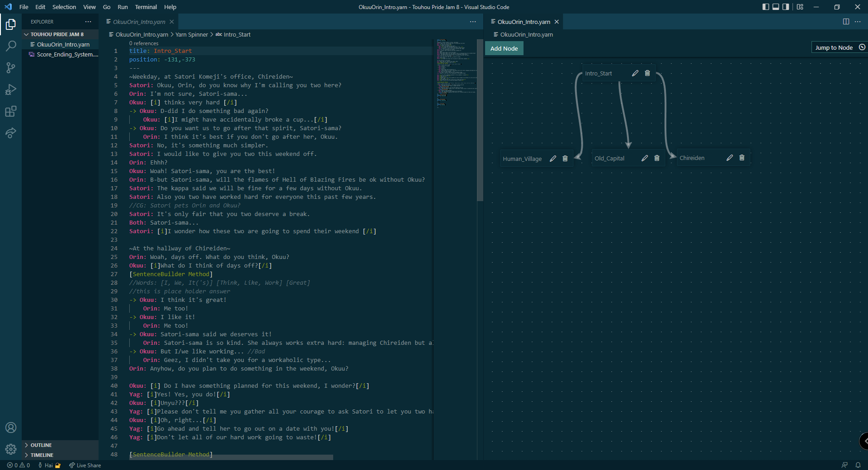Click the Add Node button
Viewport: 868px width, 470px height.
pyautogui.click(x=504, y=48)
